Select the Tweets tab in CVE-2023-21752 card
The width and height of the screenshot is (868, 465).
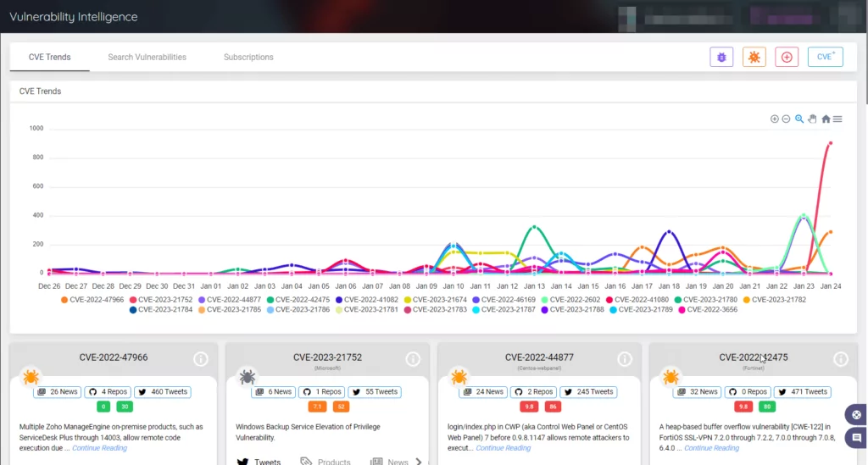tap(259, 462)
